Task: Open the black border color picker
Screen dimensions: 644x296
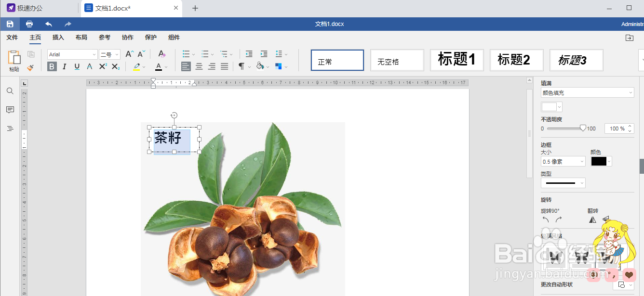Action: pos(601,162)
